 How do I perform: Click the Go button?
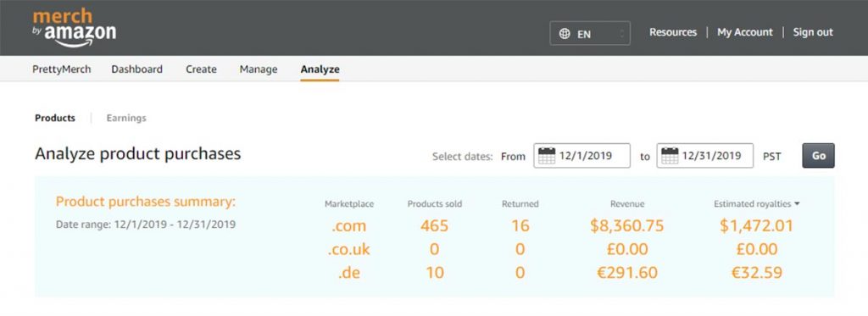[x=818, y=156]
